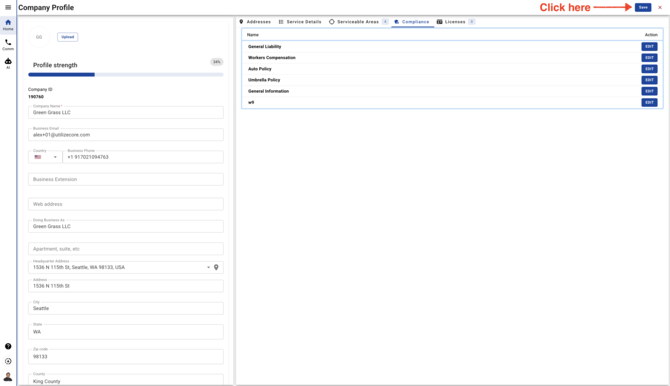Click the Apartment, suite, etc field
670x386 pixels.
[126, 249]
